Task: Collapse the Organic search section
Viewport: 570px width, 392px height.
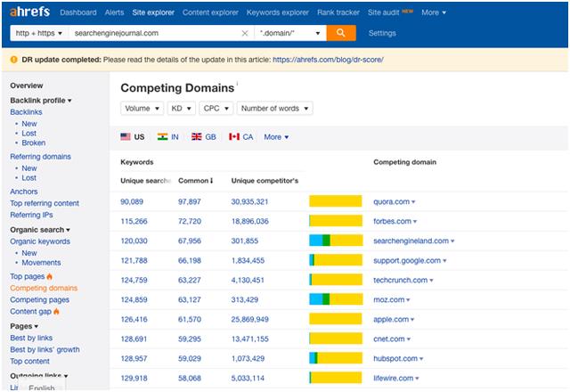Action: [40, 230]
